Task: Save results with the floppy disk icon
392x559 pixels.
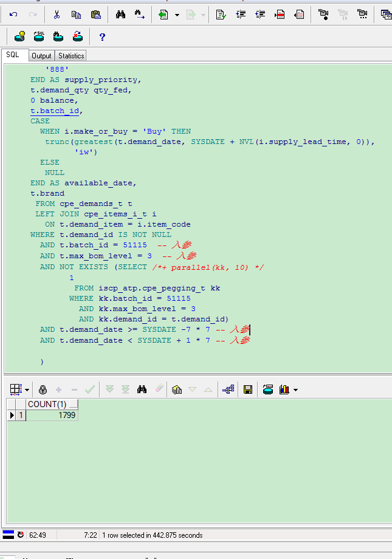Action: pos(248,389)
